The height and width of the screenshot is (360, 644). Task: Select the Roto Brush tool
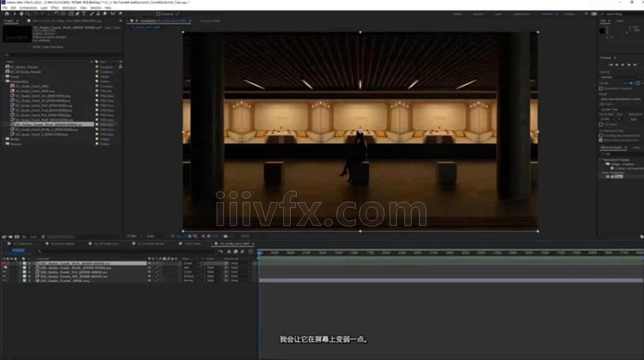point(113,14)
